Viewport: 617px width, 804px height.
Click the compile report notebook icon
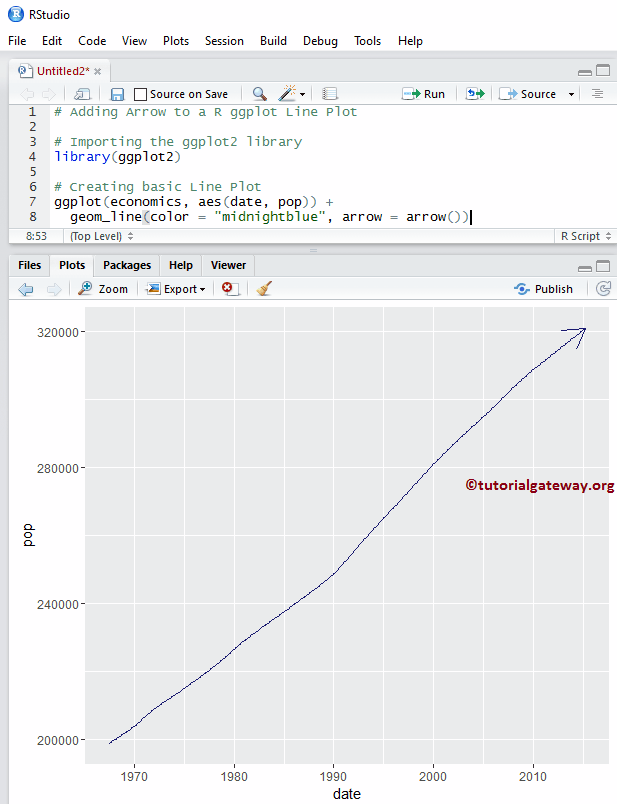[330, 94]
